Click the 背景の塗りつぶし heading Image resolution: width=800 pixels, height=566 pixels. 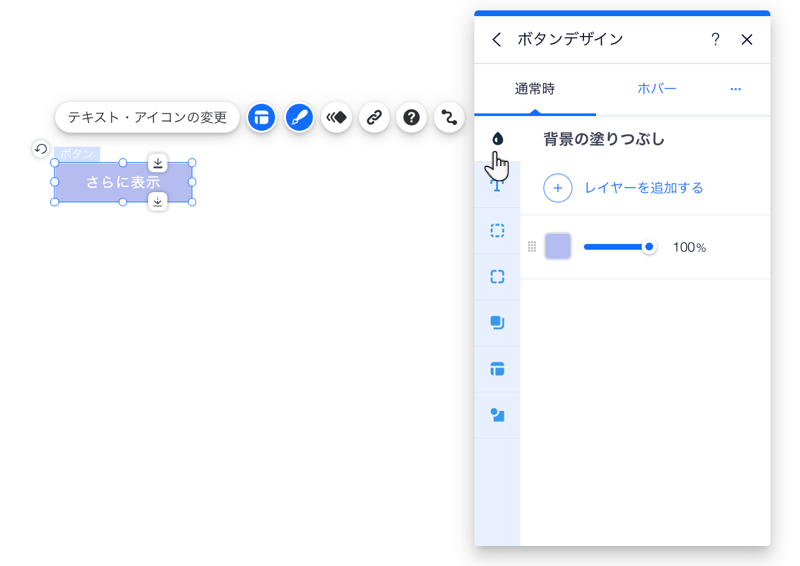[x=604, y=139]
